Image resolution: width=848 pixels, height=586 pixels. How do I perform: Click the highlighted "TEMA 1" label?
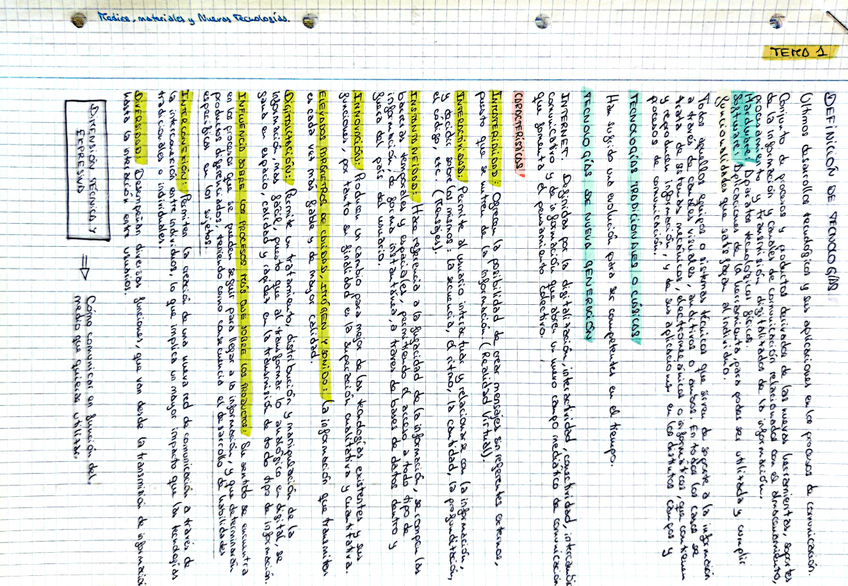[x=799, y=52]
